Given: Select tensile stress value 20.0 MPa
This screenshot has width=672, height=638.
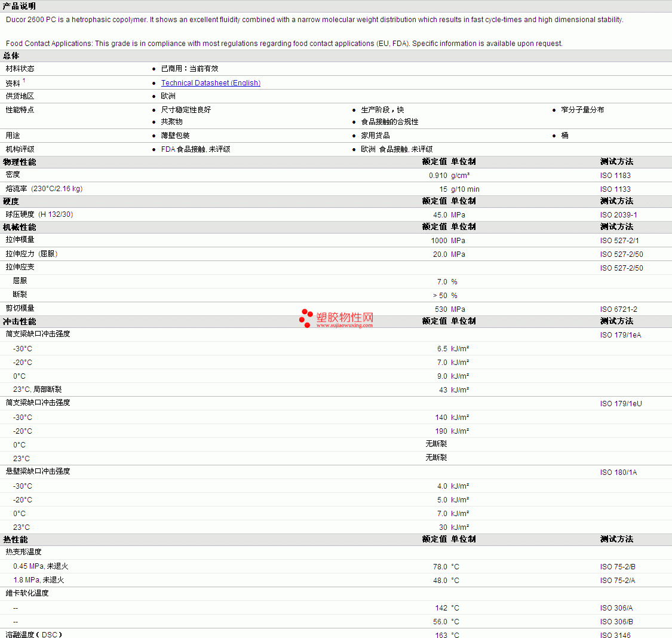Looking at the screenshot, I should [x=449, y=254].
